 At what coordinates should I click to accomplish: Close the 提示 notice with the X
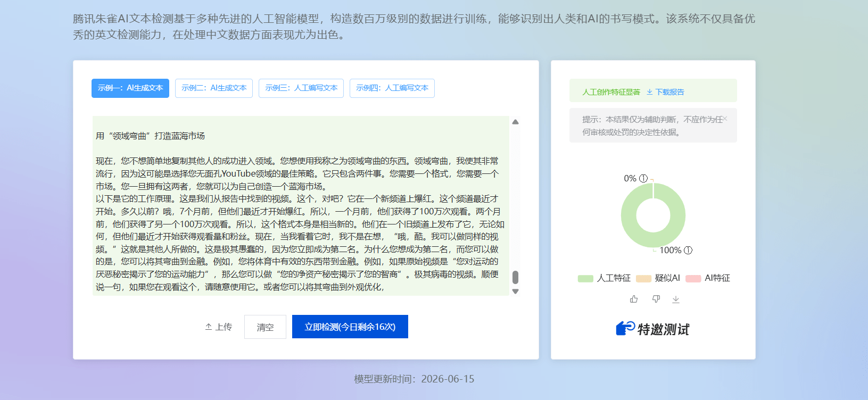tap(725, 119)
